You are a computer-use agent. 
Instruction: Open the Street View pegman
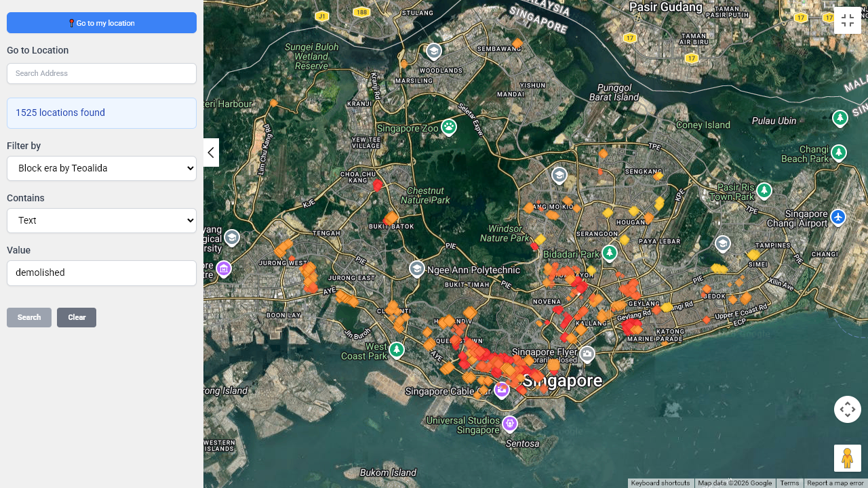coord(847,458)
